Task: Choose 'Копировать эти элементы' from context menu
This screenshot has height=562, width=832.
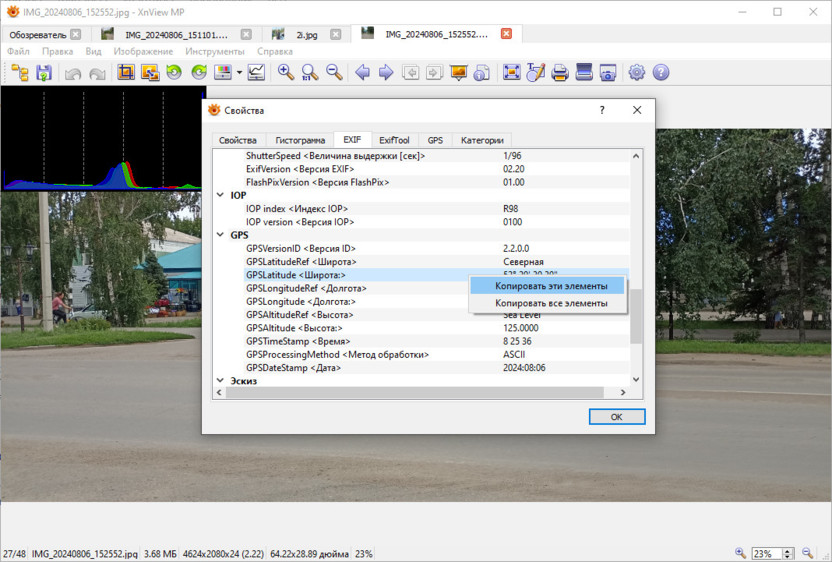Action: pyautogui.click(x=550, y=286)
